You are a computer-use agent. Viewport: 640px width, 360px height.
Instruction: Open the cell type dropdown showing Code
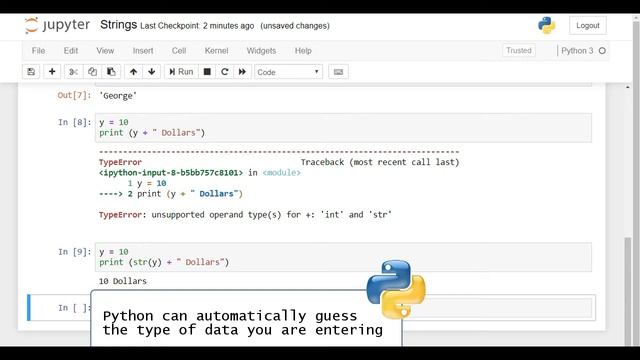288,72
